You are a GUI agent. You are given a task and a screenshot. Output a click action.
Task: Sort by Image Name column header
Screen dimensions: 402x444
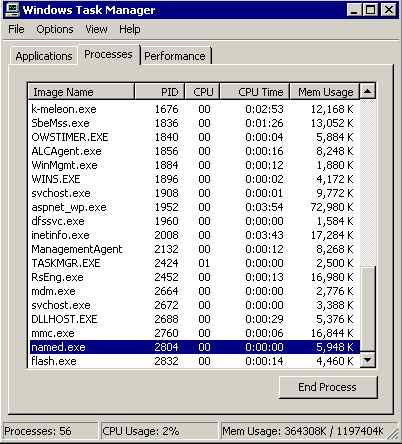click(81, 92)
